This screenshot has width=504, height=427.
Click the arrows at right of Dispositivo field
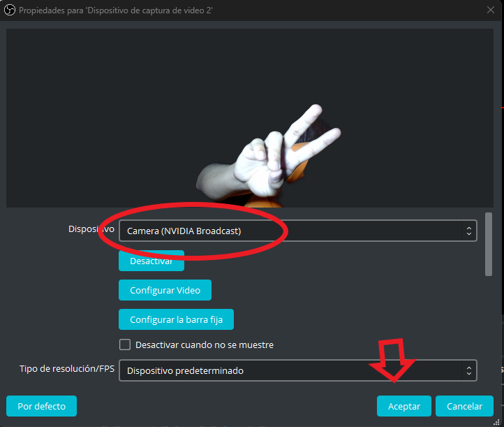coord(468,231)
